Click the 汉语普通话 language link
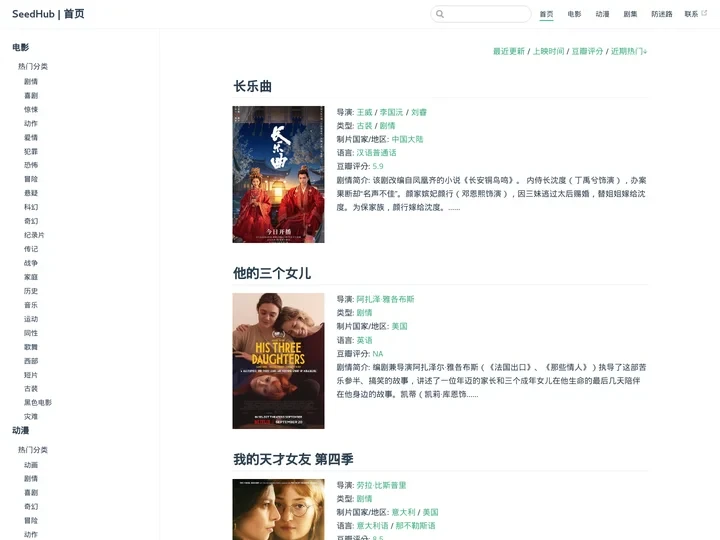720x540 pixels. point(377,152)
